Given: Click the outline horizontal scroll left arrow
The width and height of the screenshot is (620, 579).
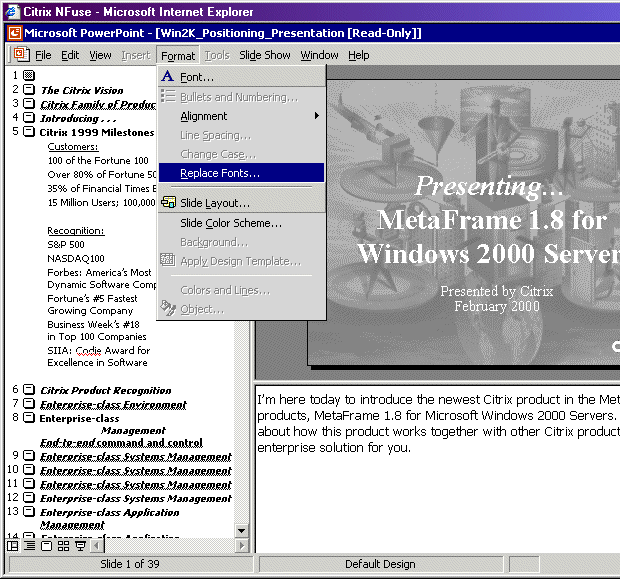Looking at the screenshot, I should [x=97, y=546].
